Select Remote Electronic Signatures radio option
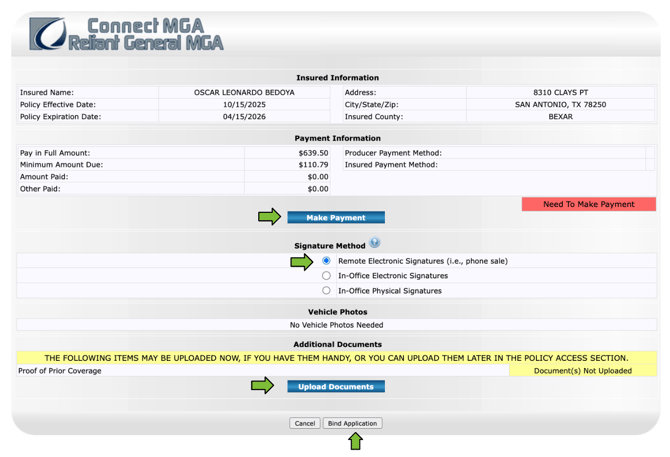Image resolution: width=670 pixels, height=457 pixels. pos(326,261)
